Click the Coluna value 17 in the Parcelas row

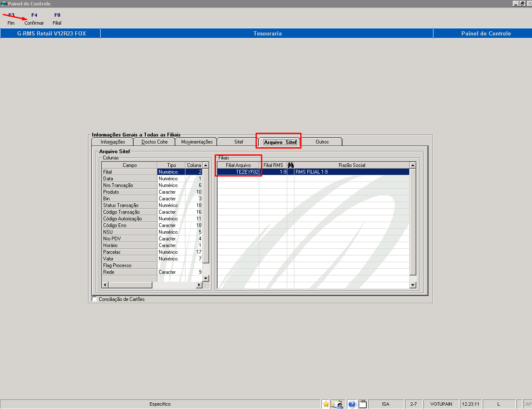(x=194, y=252)
